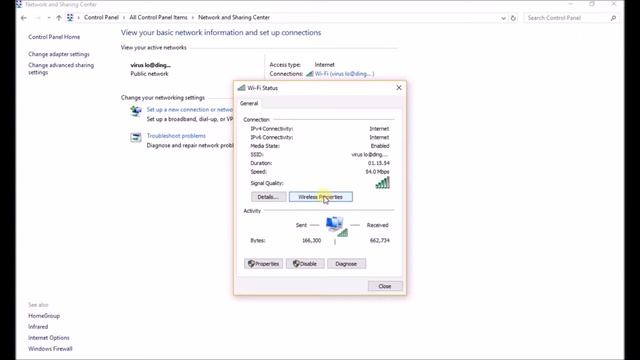The width and height of the screenshot is (640, 360).
Task: Select Network and Sharing Center breadcrumb
Action: pos(234,18)
